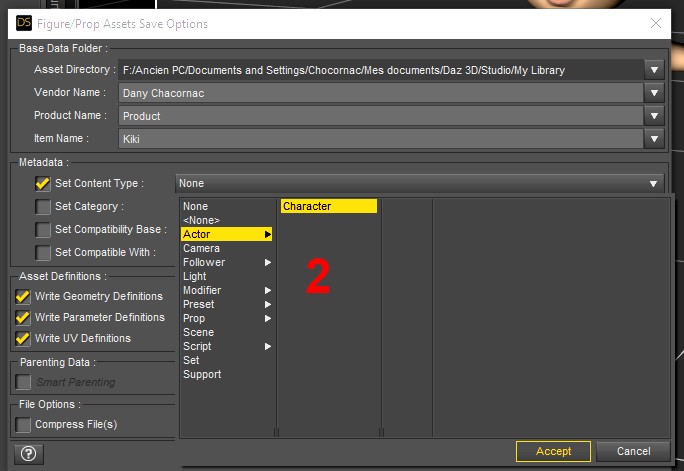Select Light content type
Screen dimensions: 684x471
(x=226, y=276)
